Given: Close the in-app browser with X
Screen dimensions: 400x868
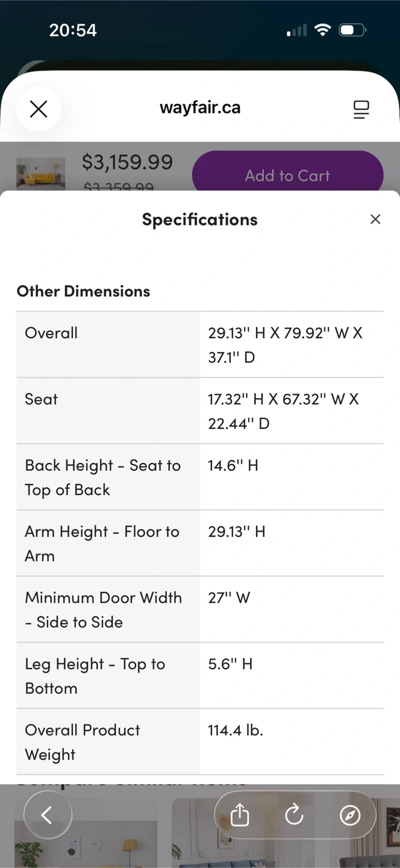Looking at the screenshot, I should [39, 109].
